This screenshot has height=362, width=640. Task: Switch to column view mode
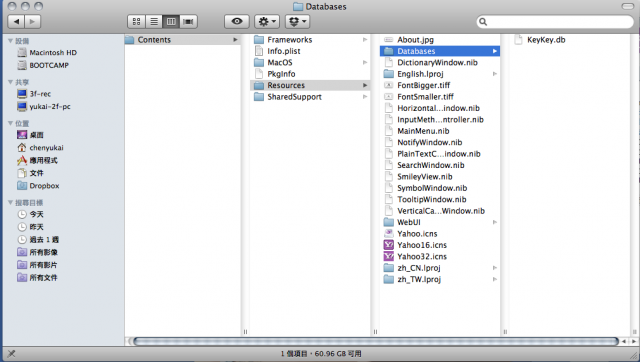[171, 22]
